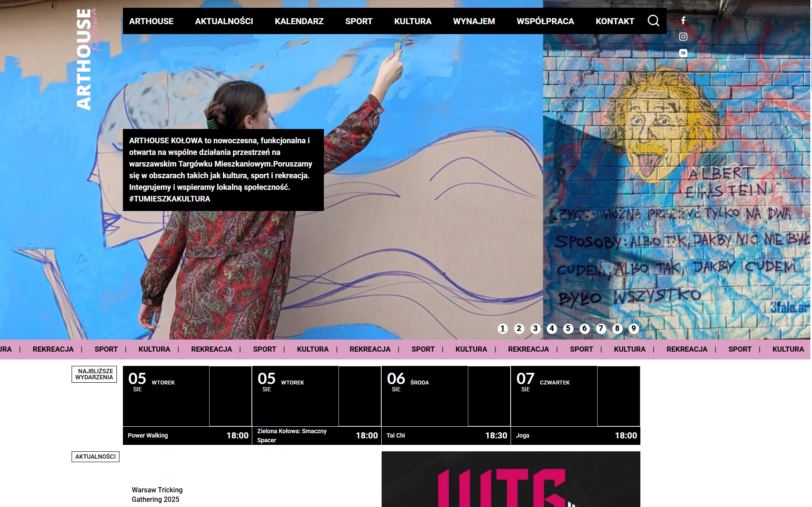The image size is (812, 507).
Task: Open the WTG news image thumbnail
Action: tap(511, 479)
